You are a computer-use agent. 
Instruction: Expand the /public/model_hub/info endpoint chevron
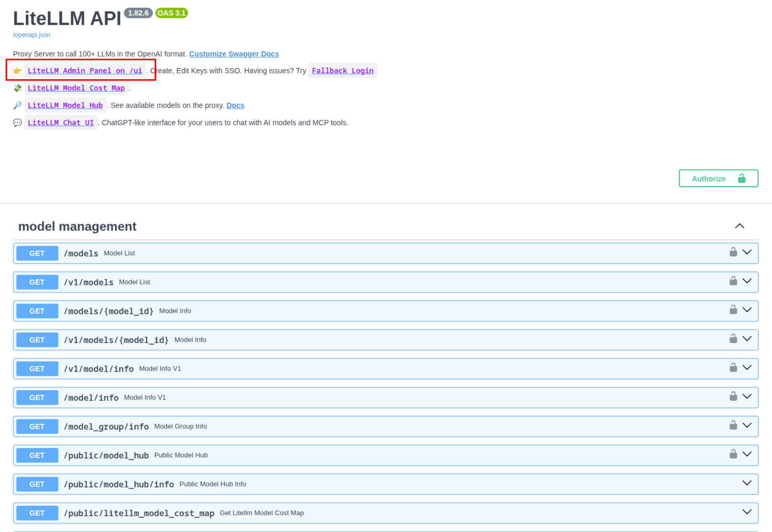point(747,483)
